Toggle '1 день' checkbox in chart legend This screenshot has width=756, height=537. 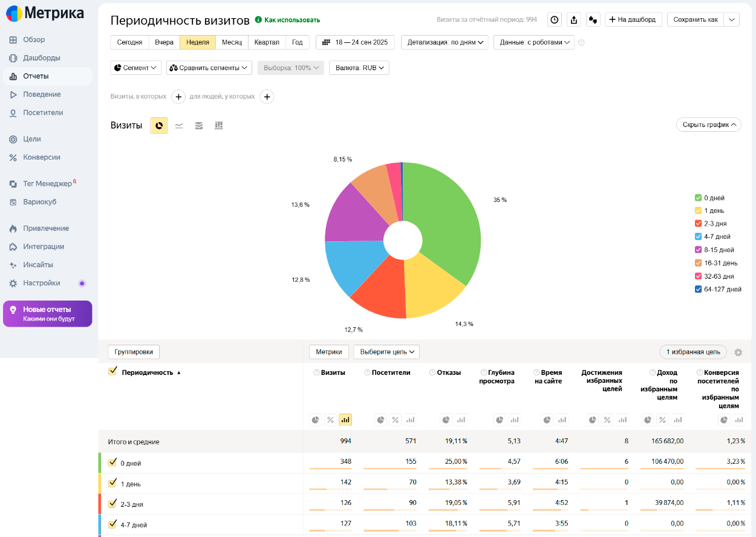pyautogui.click(x=699, y=210)
